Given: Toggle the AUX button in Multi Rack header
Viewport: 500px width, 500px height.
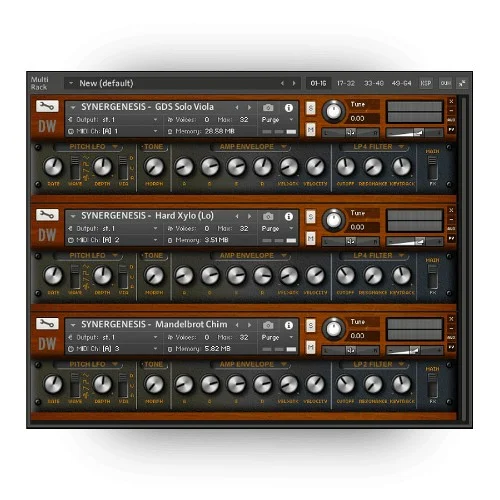Looking at the screenshot, I should point(446,83).
